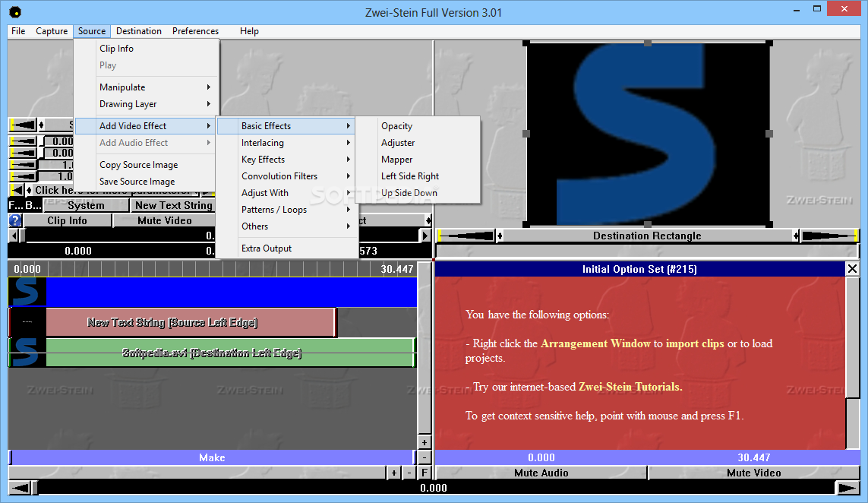This screenshot has height=503, width=868.
Task: Choose Up Side Down effect
Action: click(418, 192)
